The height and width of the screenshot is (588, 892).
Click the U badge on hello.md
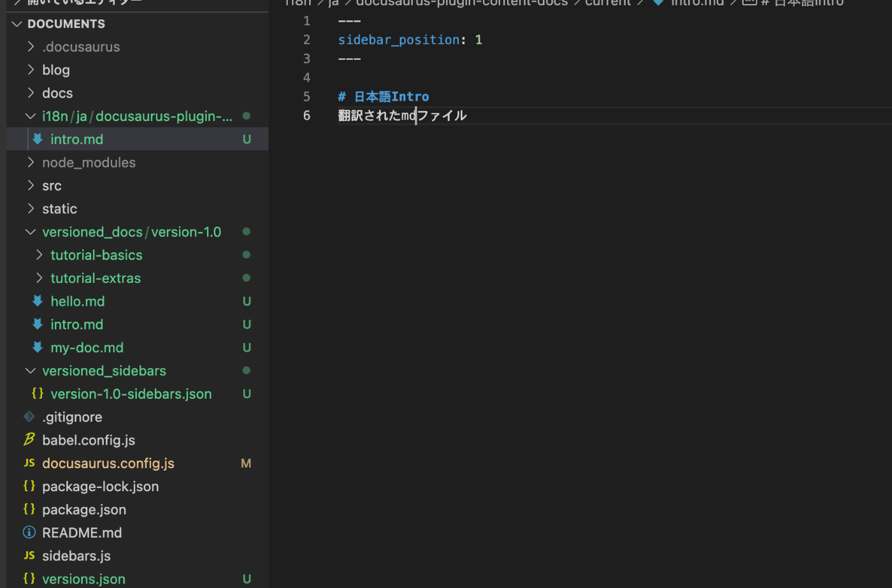pyautogui.click(x=247, y=301)
